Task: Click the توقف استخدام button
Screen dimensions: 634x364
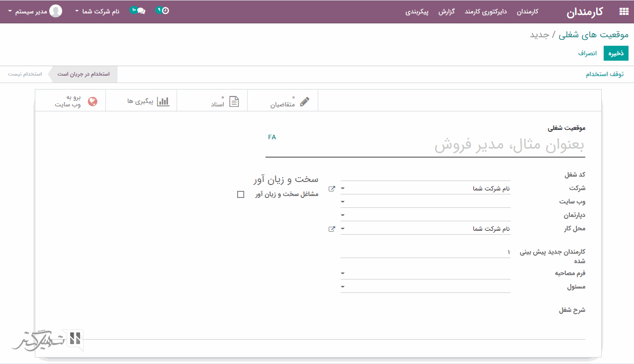Action: [604, 74]
